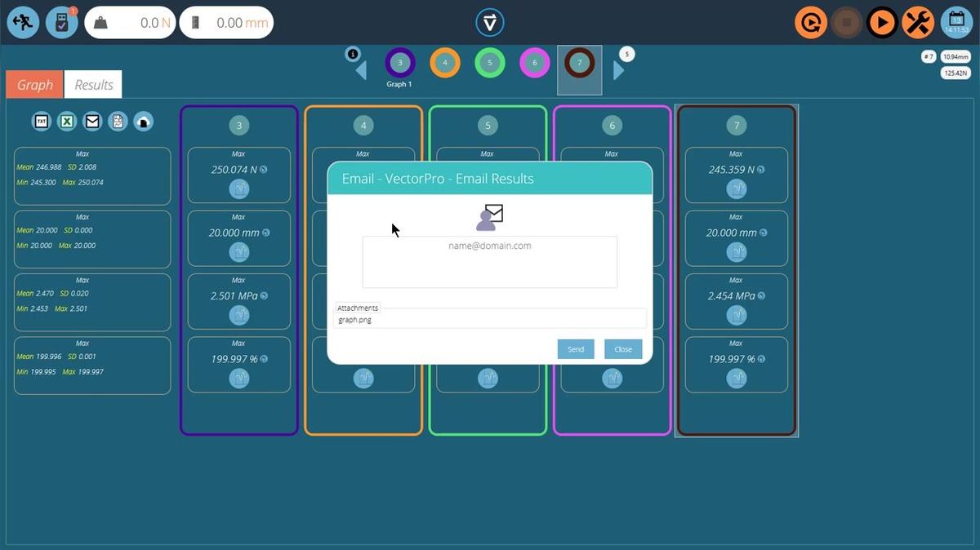Open graph icon under 245.359 N
Screen dimensions: 980x550
[x=737, y=189]
